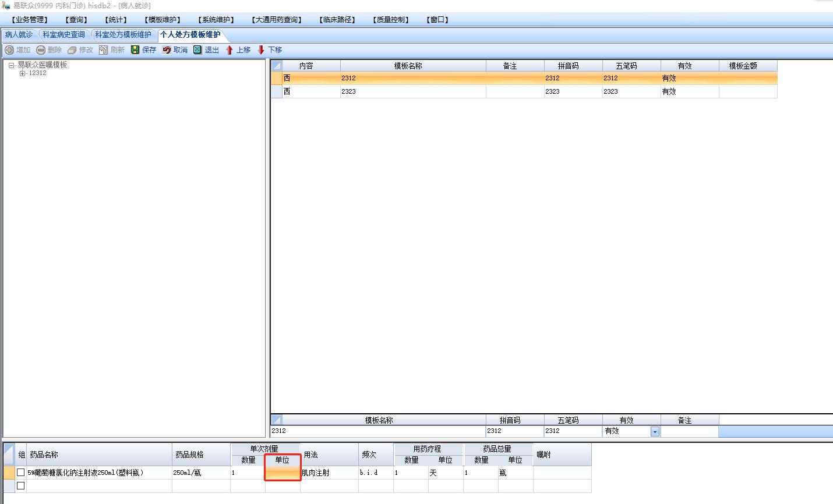Viewport: 833px width, 504px height.
Task: Click the 五笔码 input showing 2312
Action: 573,431
